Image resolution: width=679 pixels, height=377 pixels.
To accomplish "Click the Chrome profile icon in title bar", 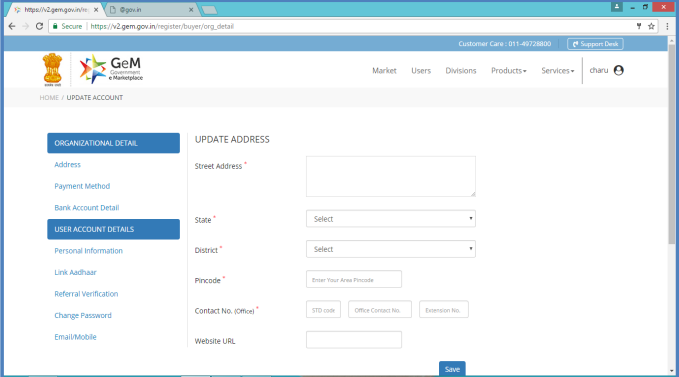I will 617,7.
